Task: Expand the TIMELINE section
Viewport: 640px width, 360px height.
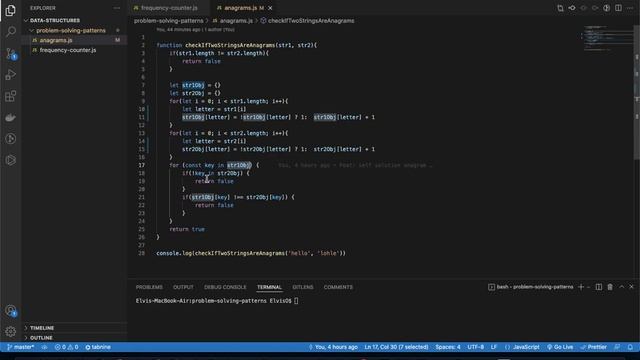Action: point(42,328)
